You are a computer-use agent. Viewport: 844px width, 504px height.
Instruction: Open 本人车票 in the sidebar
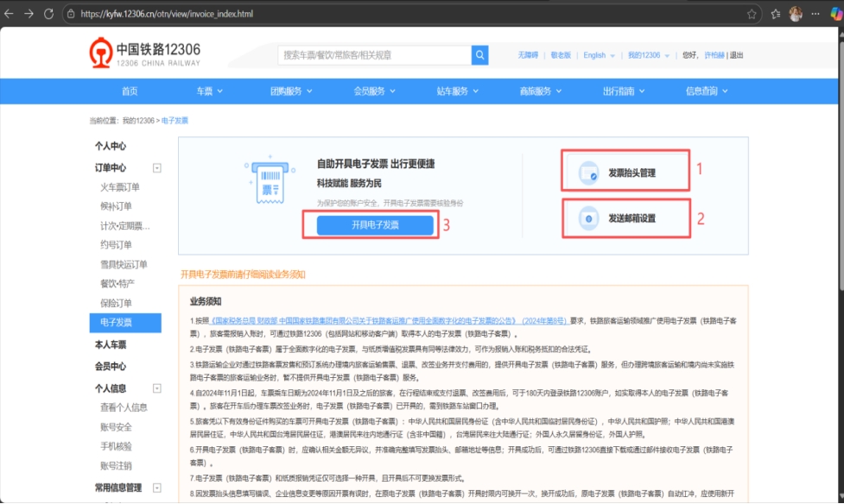pos(111,344)
